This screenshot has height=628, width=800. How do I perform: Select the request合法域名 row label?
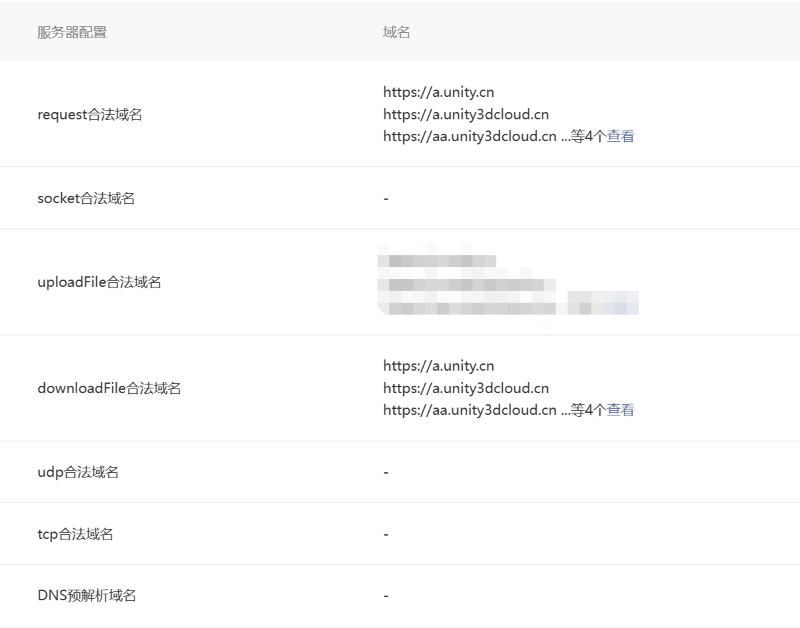(x=90, y=115)
